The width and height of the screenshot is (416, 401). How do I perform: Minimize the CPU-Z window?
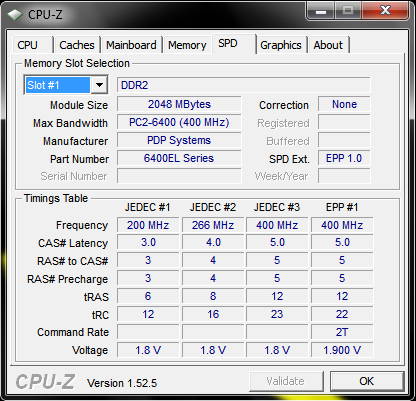point(320,11)
